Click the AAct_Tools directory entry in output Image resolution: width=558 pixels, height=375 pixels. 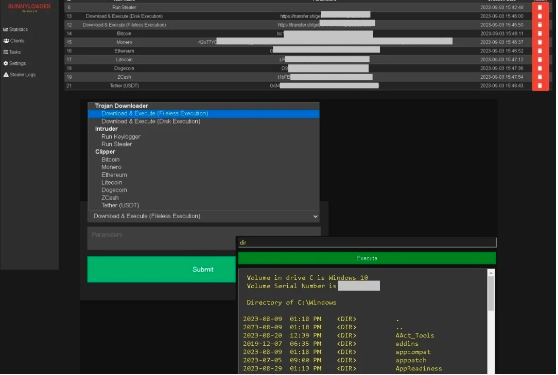(x=415, y=336)
